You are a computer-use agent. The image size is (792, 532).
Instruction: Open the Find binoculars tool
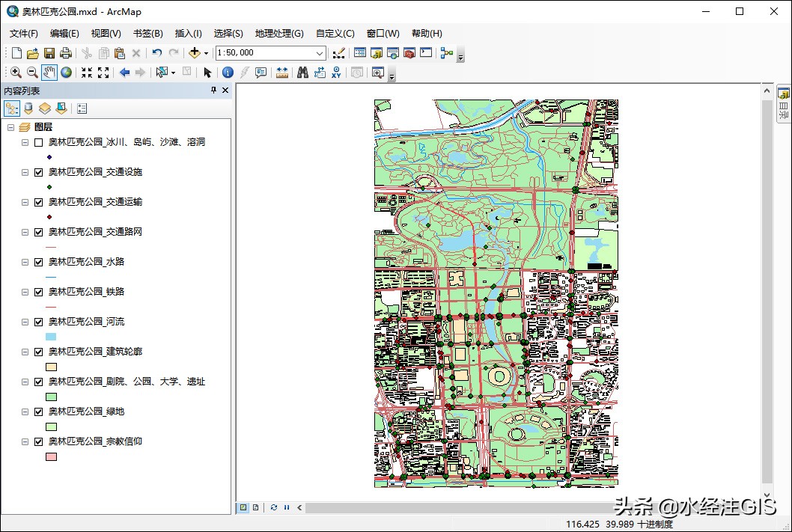[x=302, y=73]
